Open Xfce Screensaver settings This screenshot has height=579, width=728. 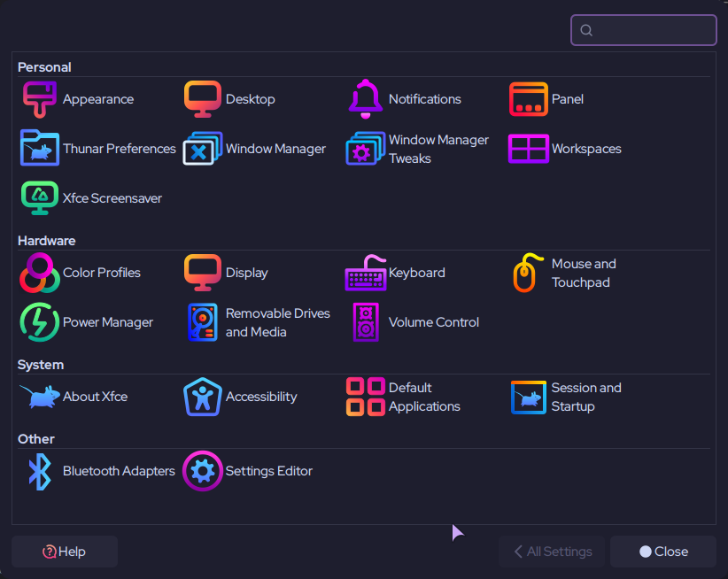click(x=40, y=198)
